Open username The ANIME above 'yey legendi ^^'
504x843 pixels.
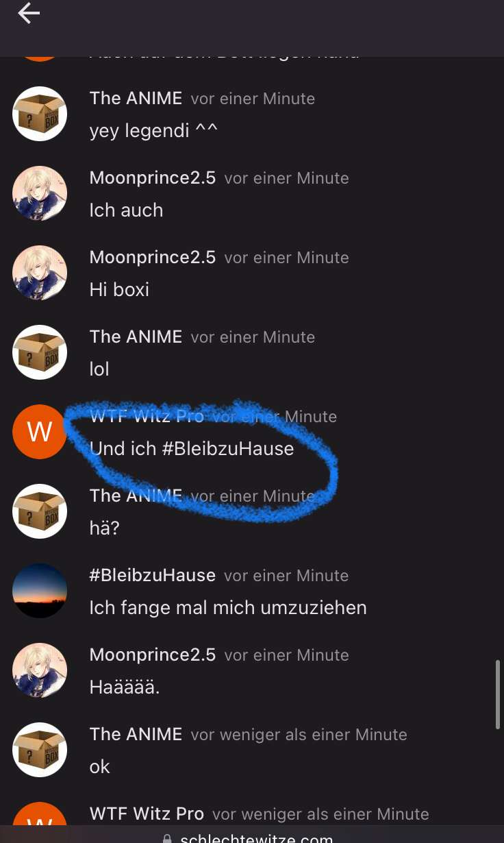pyautogui.click(x=136, y=98)
